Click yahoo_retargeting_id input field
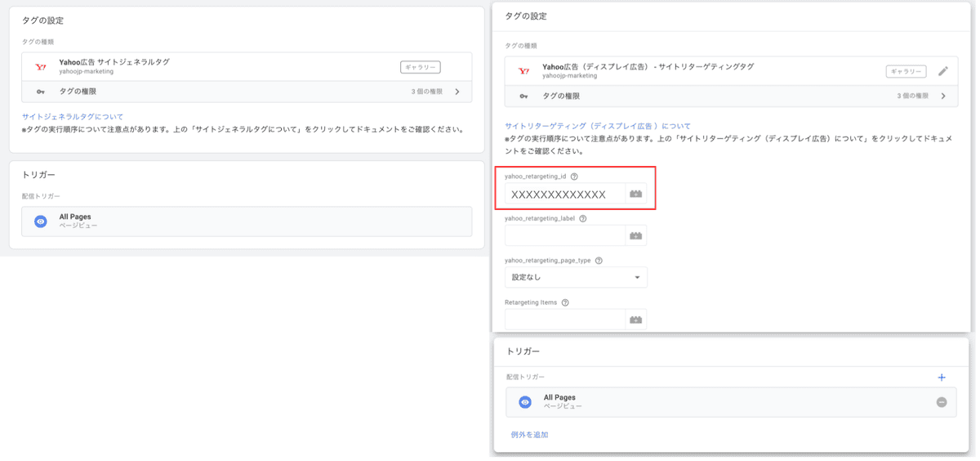Image resolution: width=980 pixels, height=461 pixels. point(565,194)
